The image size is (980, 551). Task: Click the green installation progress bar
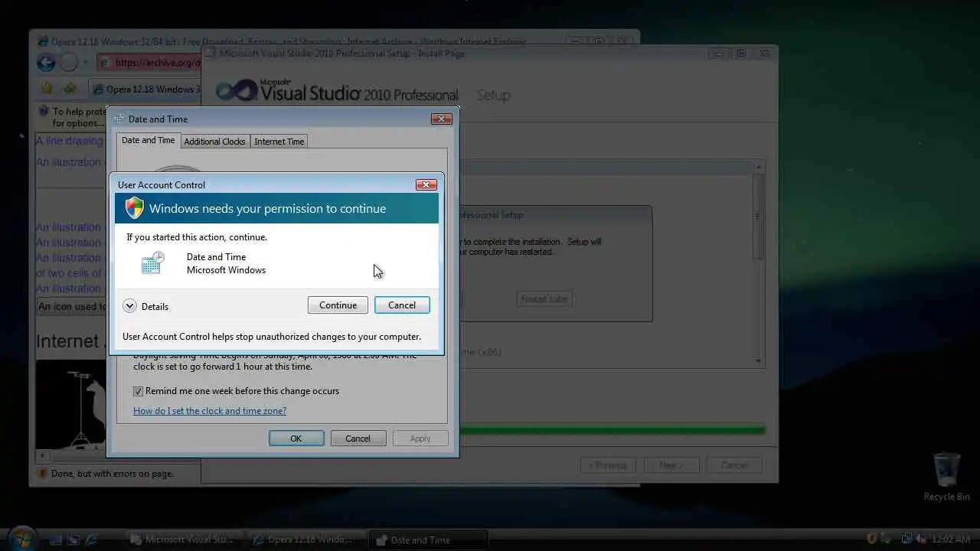pyautogui.click(x=612, y=430)
